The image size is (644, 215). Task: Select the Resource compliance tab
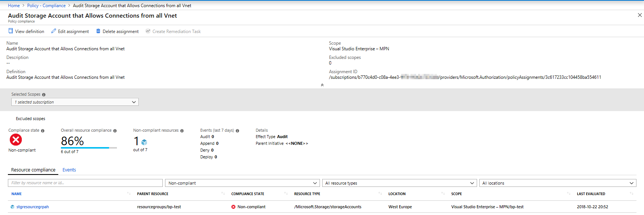[x=33, y=170]
